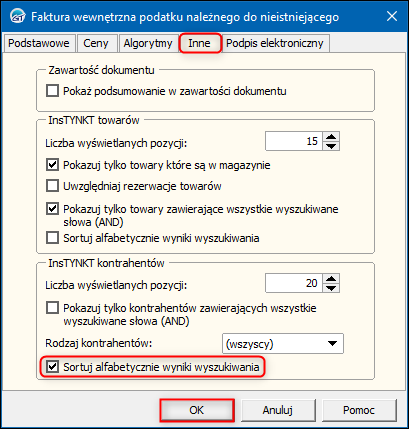Uncheck Sortuj alfabetycznie in InsTYNKT kontrahentów
409x429 pixels.
[x=52, y=367]
